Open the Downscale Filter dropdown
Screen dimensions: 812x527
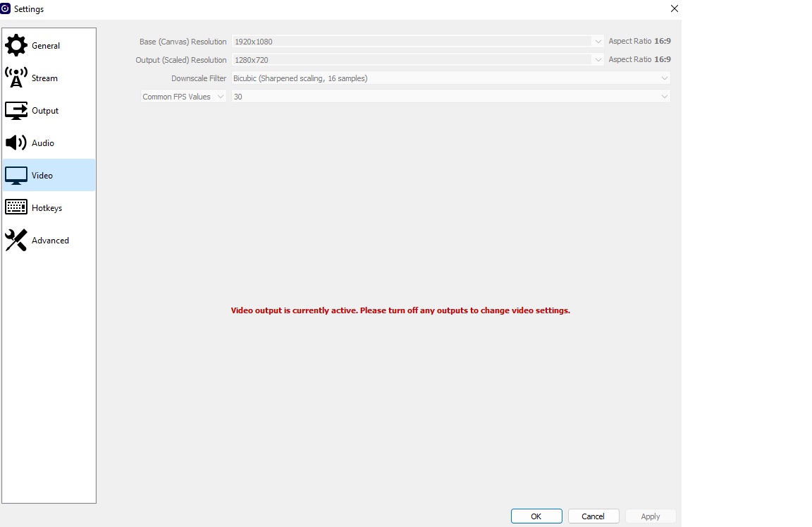click(x=450, y=78)
